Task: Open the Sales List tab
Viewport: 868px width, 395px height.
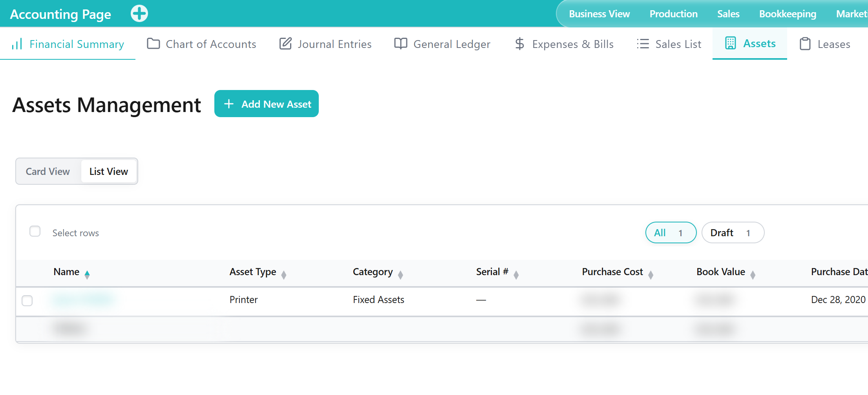Action: pos(669,44)
